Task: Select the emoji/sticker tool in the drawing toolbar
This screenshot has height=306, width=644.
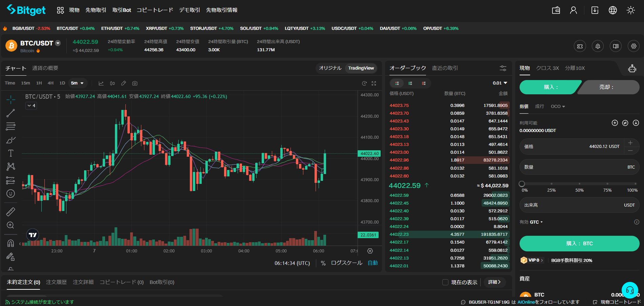Action: tap(11, 194)
